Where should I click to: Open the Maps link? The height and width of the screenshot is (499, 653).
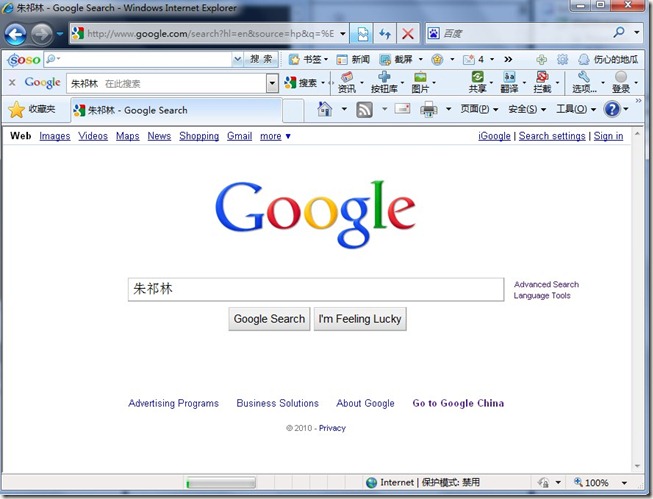pyautogui.click(x=127, y=136)
